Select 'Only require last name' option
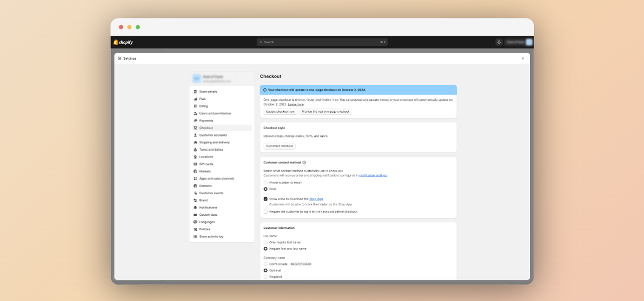The width and height of the screenshot is (644, 301). [x=266, y=242]
